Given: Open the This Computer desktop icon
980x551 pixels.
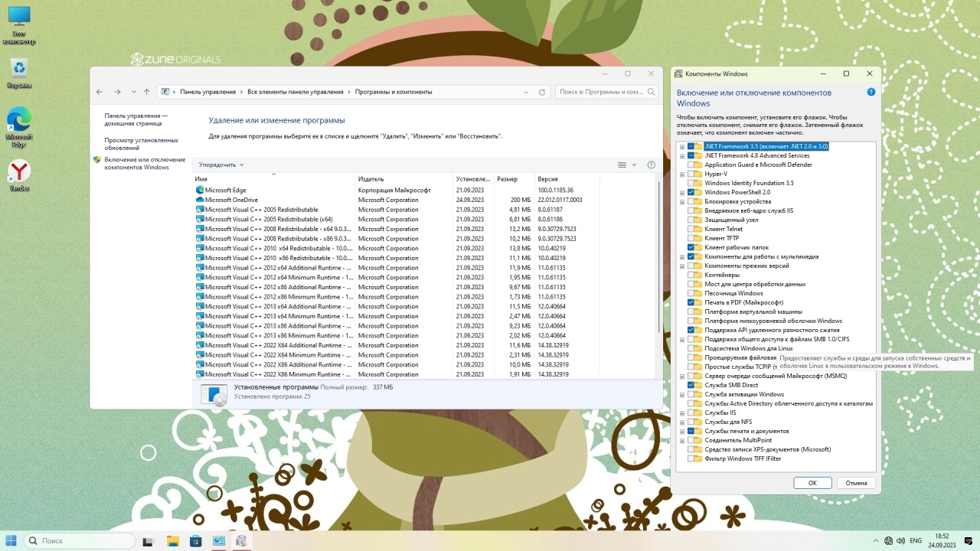Looking at the screenshot, I should click(19, 25).
